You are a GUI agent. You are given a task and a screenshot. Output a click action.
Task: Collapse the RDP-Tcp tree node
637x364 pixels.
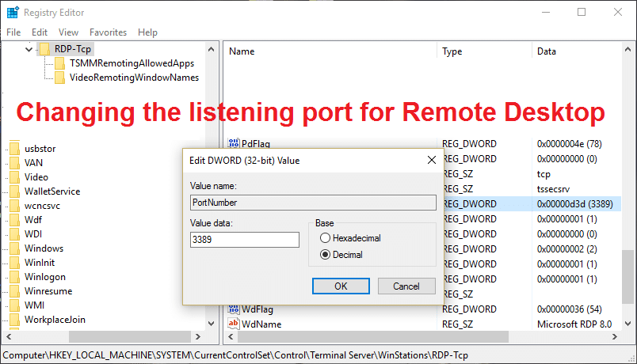point(29,50)
